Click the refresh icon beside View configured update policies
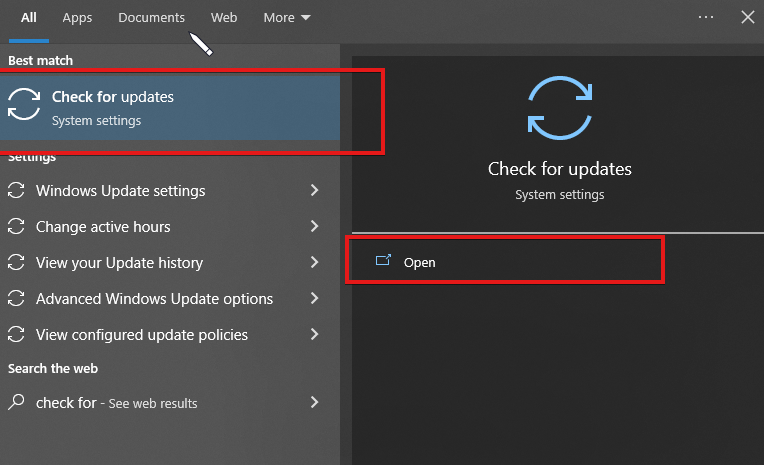 coord(16,335)
